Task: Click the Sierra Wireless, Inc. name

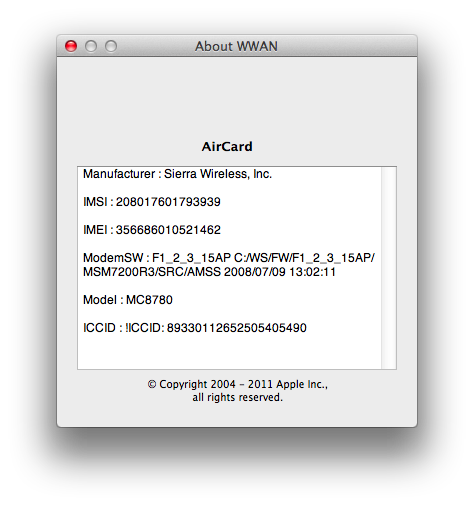Action: point(218,174)
